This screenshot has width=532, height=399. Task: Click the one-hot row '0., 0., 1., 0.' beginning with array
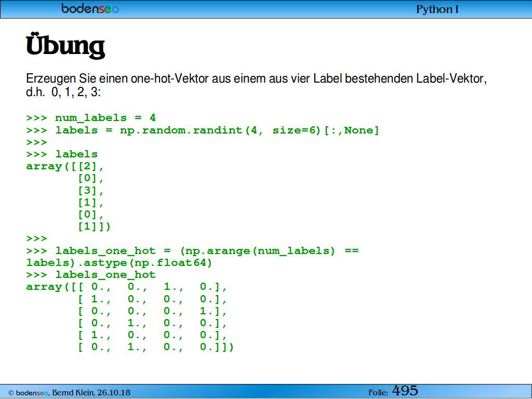tap(127, 287)
